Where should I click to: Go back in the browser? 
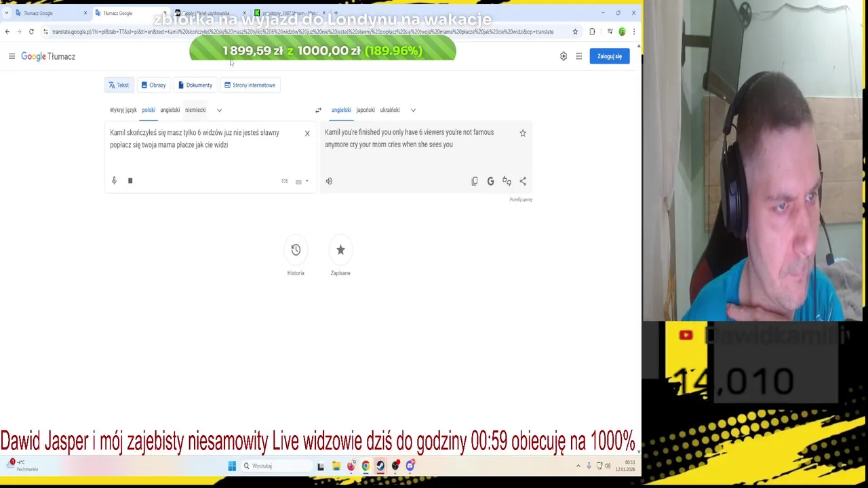[7, 32]
